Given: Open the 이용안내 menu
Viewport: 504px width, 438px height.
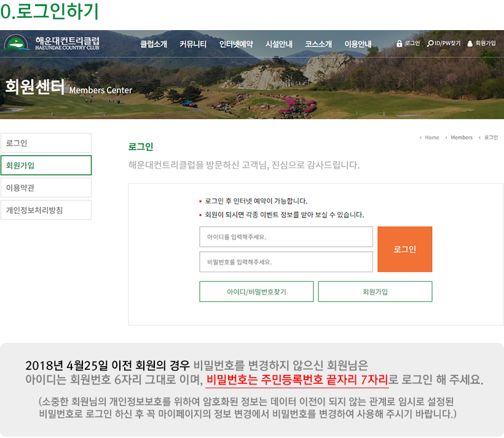Looking at the screenshot, I should click(358, 44).
